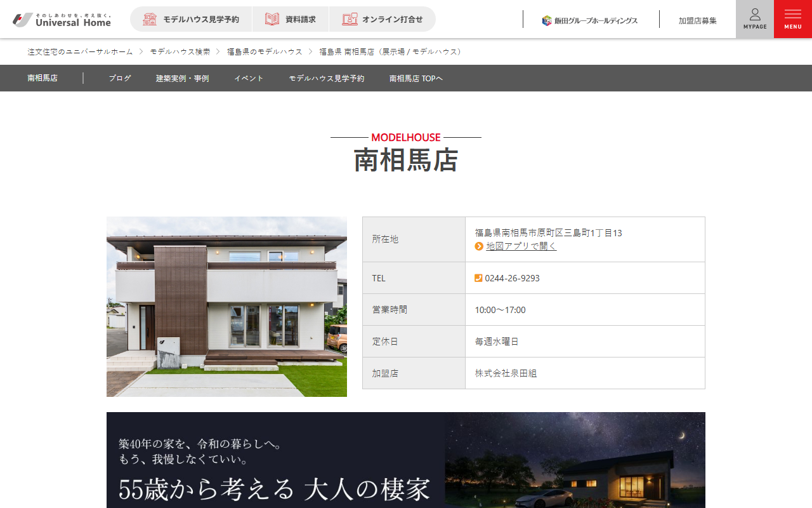Open the イベント tab
The height and width of the screenshot is (508, 812).
click(x=249, y=78)
